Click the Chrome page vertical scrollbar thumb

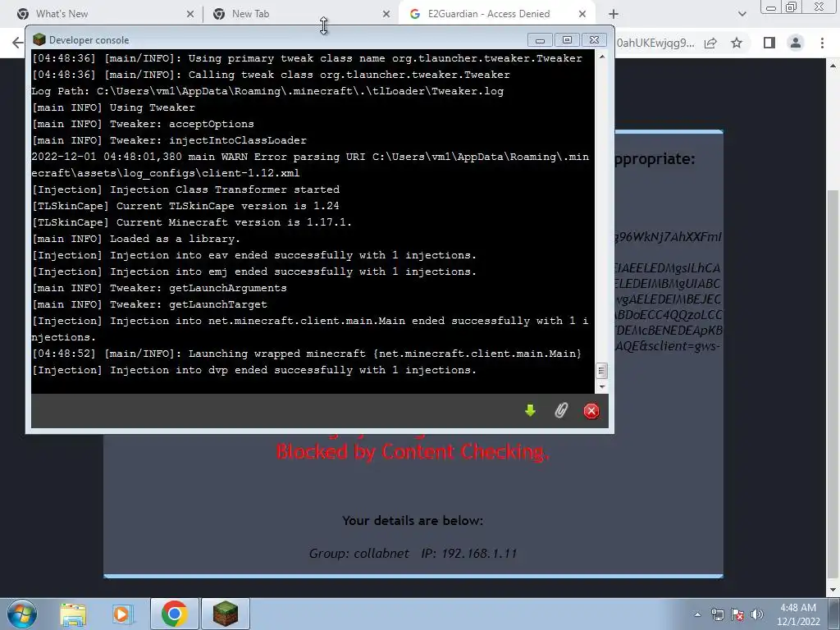click(x=833, y=386)
